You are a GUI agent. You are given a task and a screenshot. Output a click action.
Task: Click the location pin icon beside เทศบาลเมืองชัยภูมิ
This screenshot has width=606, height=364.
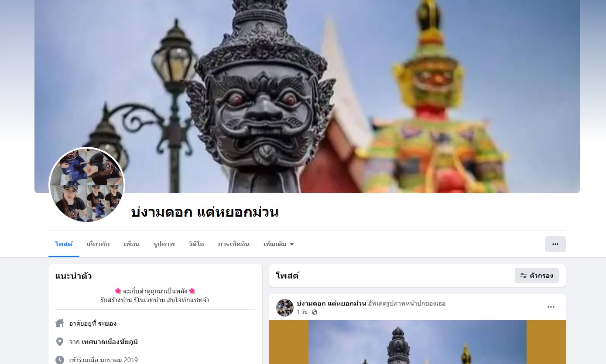tap(60, 342)
